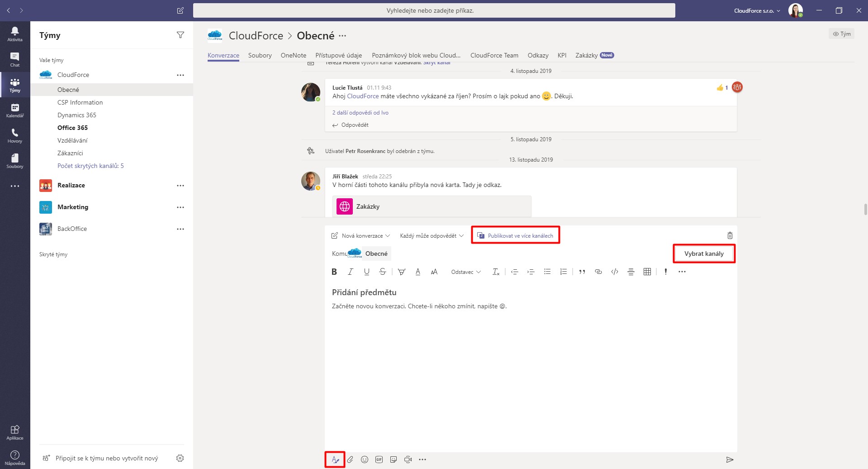
Task: Open the Aktivita activity feed
Action: coord(15,34)
